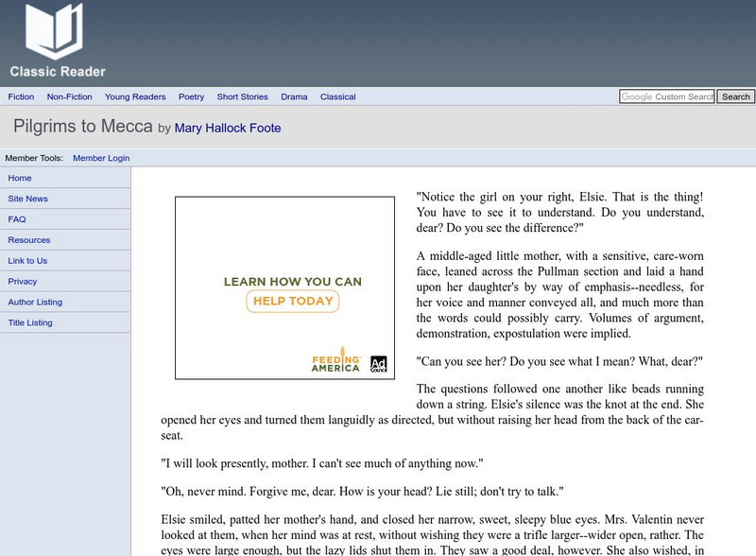Open the FAQ page
The image size is (756, 556).
[x=16, y=219]
